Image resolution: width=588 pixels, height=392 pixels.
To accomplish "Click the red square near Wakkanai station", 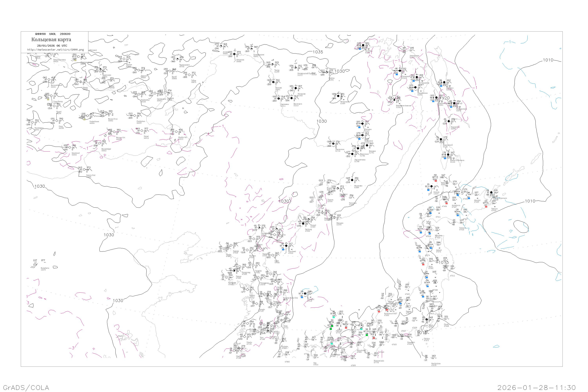I will (x=436, y=181).
